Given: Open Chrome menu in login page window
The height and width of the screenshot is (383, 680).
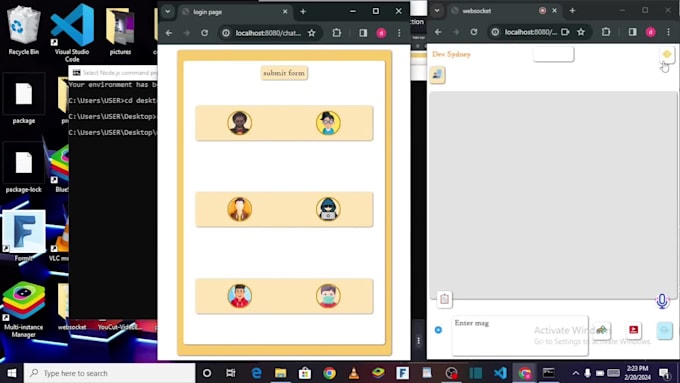Looking at the screenshot, I should [399, 33].
